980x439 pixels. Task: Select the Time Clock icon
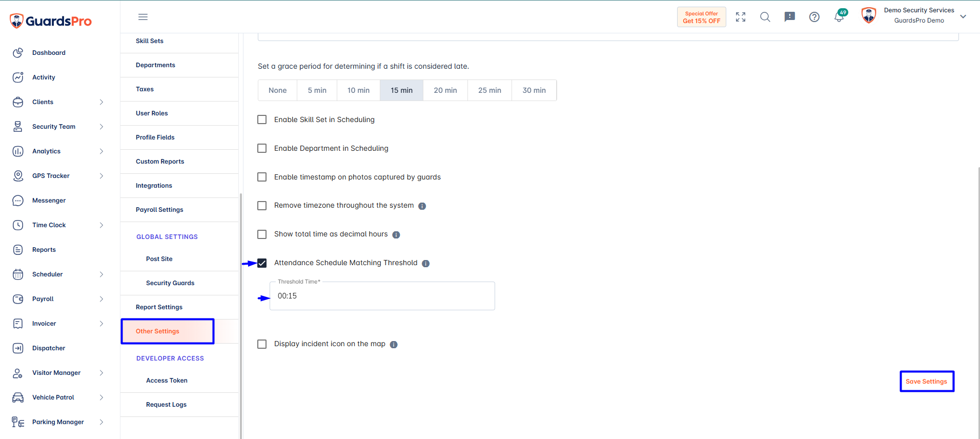coord(18,225)
